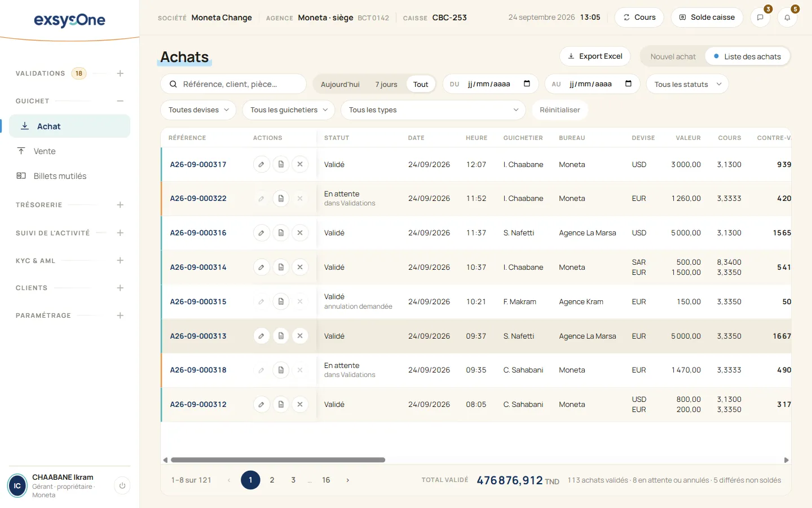Image resolution: width=812 pixels, height=508 pixels.
Task: Switch to Liste des achats tab
Action: [747, 56]
